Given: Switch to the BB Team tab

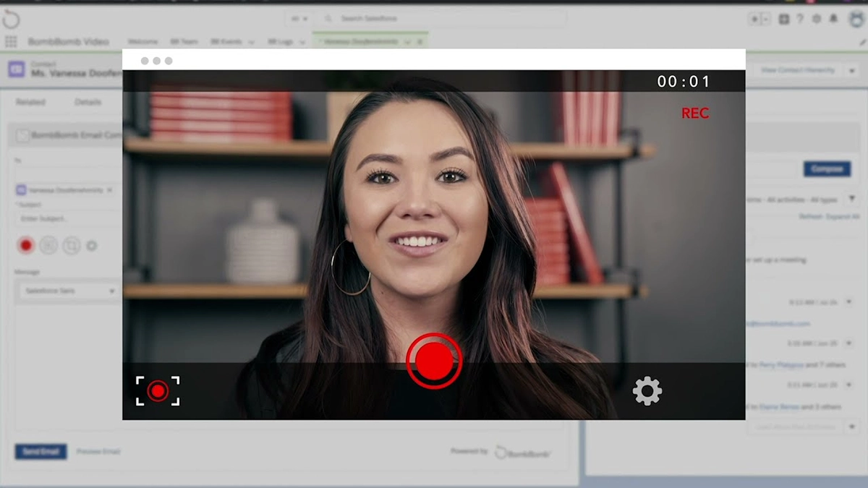Looking at the screenshot, I should pos(184,42).
